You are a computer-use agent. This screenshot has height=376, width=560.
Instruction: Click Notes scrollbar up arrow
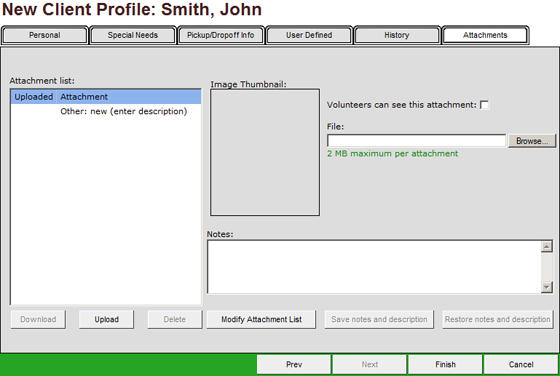pyautogui.click(x=547, y=246)
